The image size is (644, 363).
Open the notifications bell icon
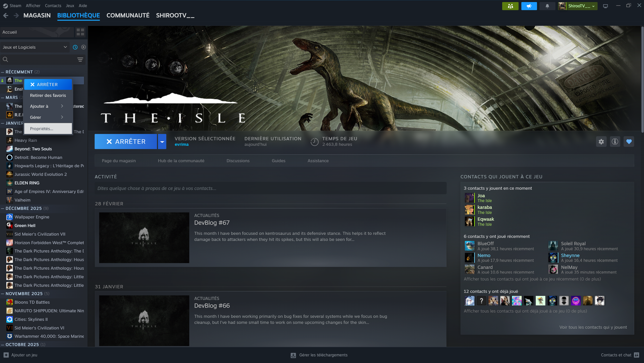(x=547, y=6)
